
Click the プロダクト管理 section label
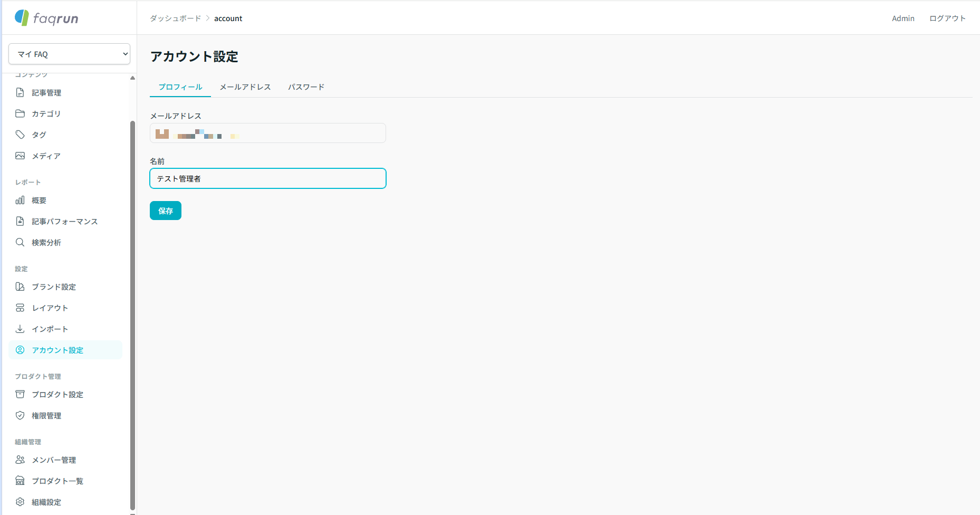(38, 376)
